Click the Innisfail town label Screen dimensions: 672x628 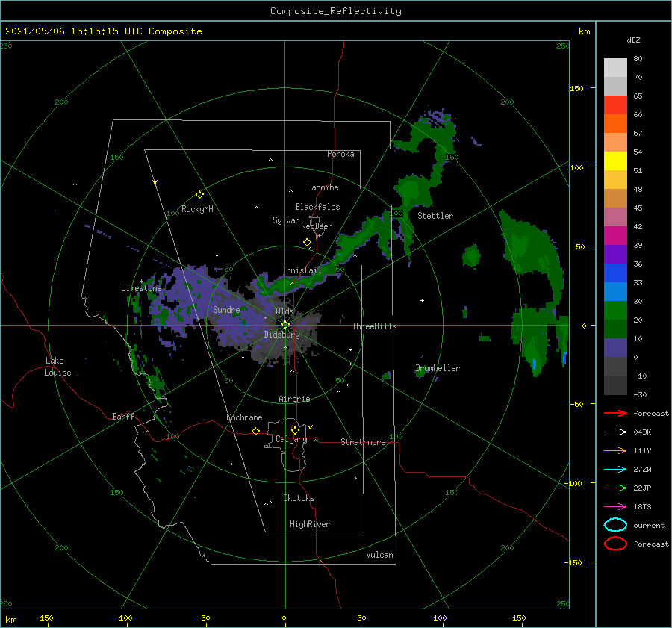pos(302,270)
